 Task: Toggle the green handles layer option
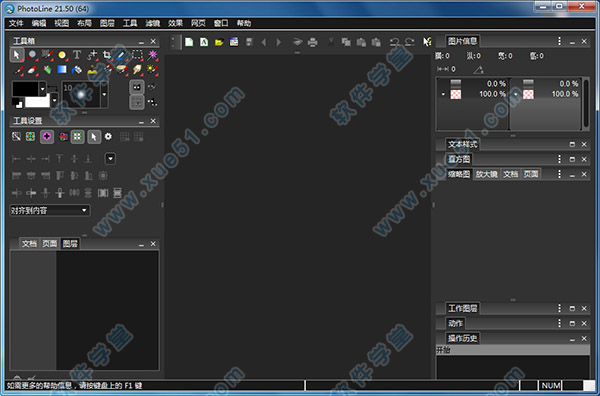[77, 137]
